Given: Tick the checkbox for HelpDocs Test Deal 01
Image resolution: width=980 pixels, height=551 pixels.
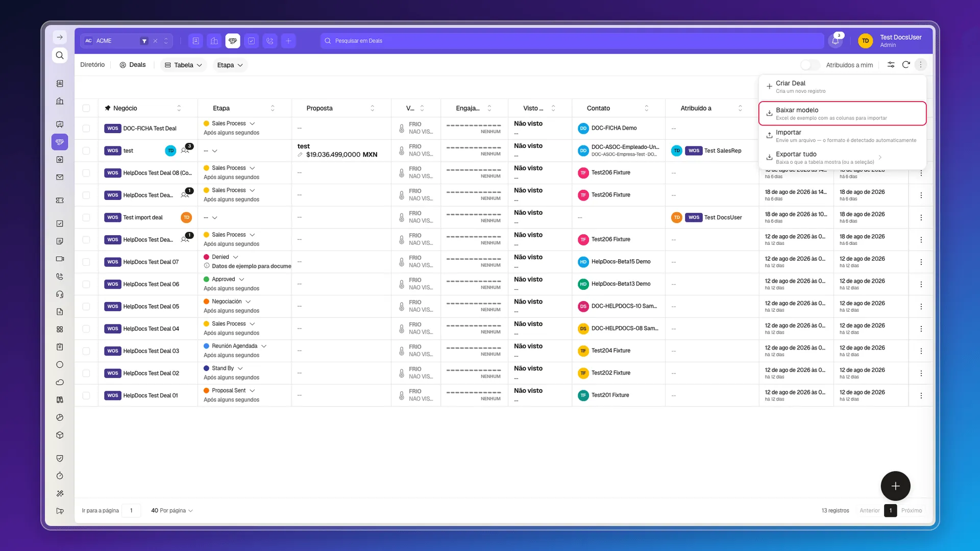Looking at the screenshot, I should 86,395.
